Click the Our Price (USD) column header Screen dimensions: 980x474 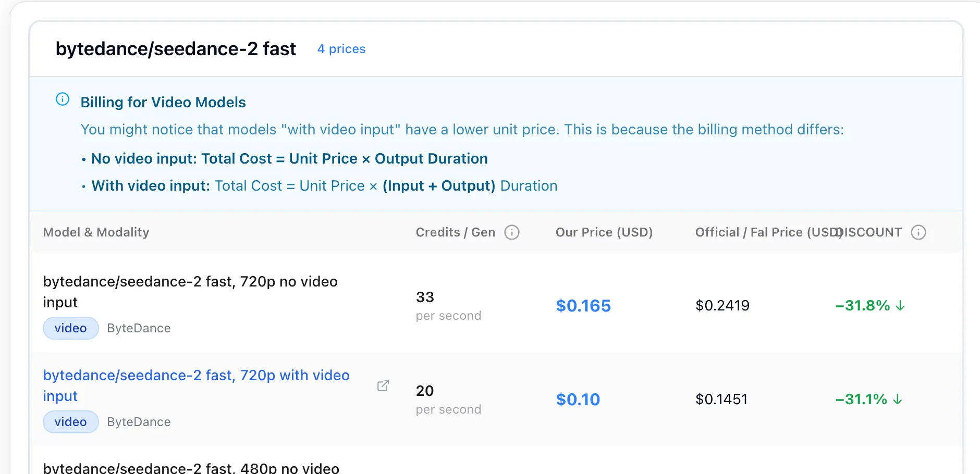(x=604, y=232)
